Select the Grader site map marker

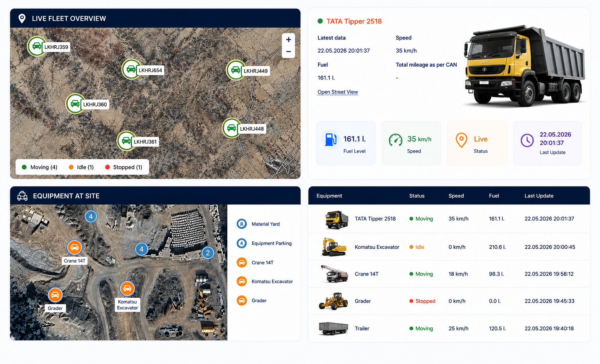click(55, 295)
